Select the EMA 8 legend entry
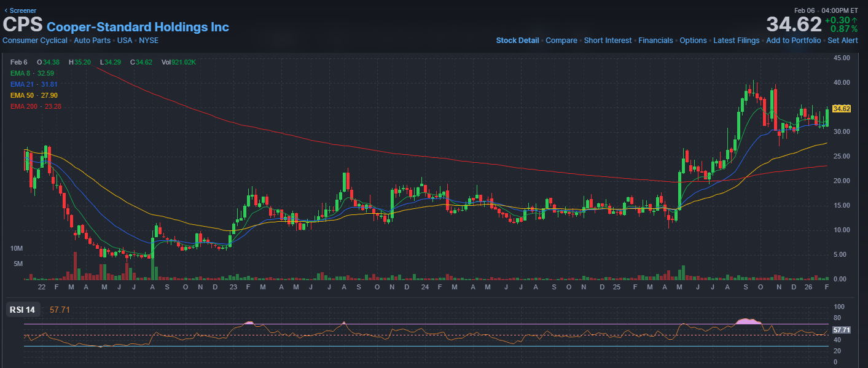This screenshot has height=368, width=868. click(32, 73)
